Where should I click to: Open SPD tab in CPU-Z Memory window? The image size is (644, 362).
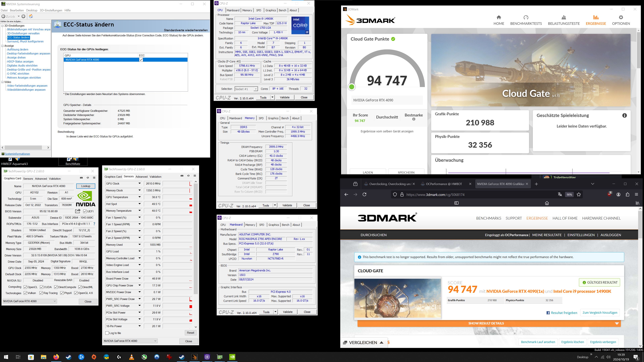[x=261, y=118]
